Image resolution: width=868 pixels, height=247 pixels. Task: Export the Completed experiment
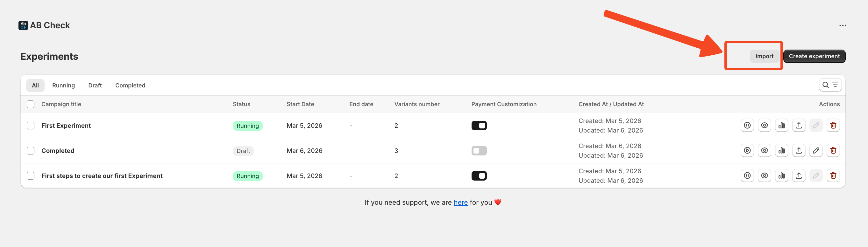click(x=799, y=150)
